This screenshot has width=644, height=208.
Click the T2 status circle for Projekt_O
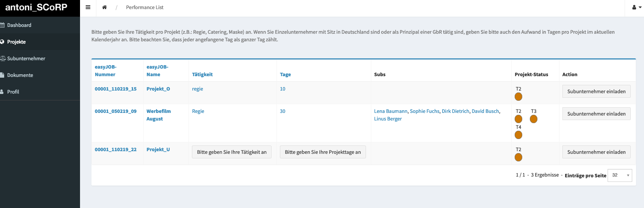point(518,97)
